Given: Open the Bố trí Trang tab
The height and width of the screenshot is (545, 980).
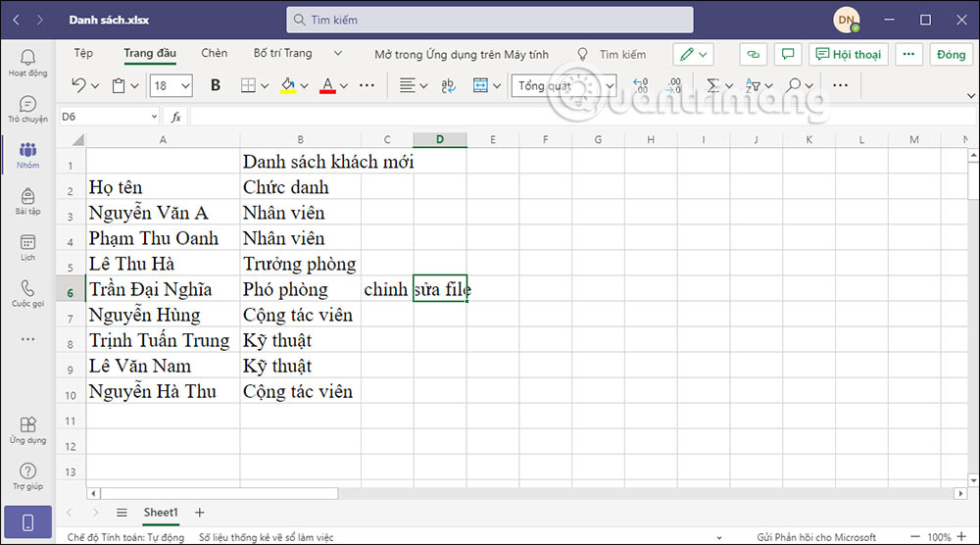Looking at the screenshot, I should [x=282, y=53].
